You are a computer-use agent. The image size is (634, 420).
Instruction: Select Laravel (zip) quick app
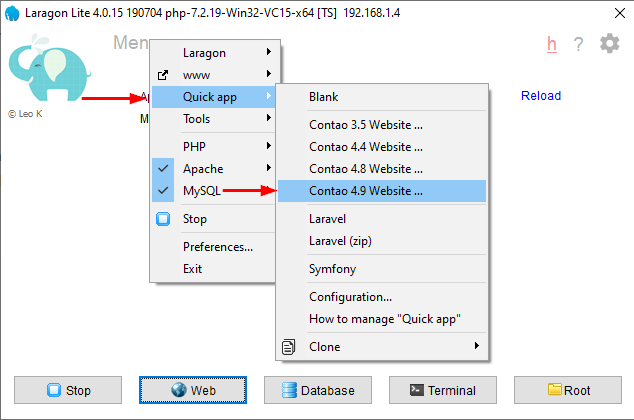click(x=382, y=241)
